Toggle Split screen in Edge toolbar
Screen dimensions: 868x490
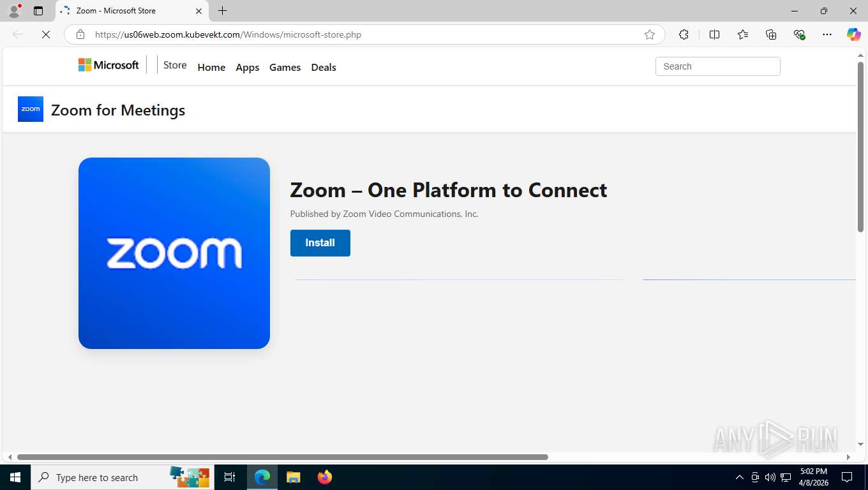pos(714,34)
